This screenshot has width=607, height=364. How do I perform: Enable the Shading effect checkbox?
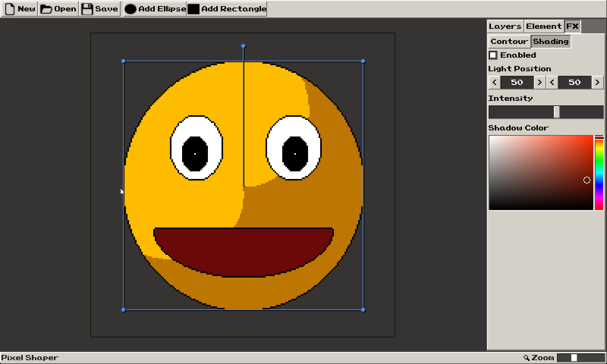coord(493,55)
